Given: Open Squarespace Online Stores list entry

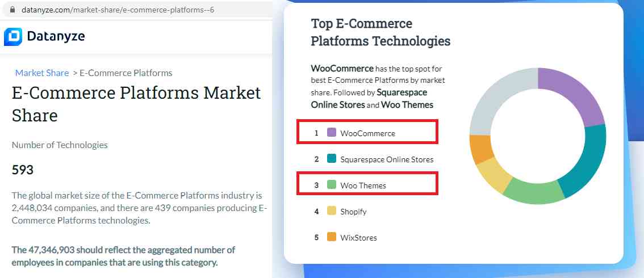Looking at the screenshot, I should pyautogui.click(x=387, y=159).
